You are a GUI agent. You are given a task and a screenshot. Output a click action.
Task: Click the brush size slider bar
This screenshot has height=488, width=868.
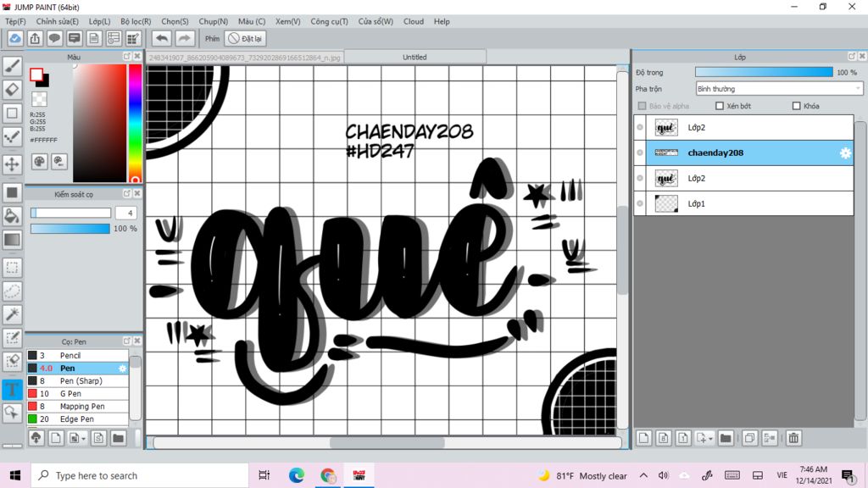[x=71, y=213]
